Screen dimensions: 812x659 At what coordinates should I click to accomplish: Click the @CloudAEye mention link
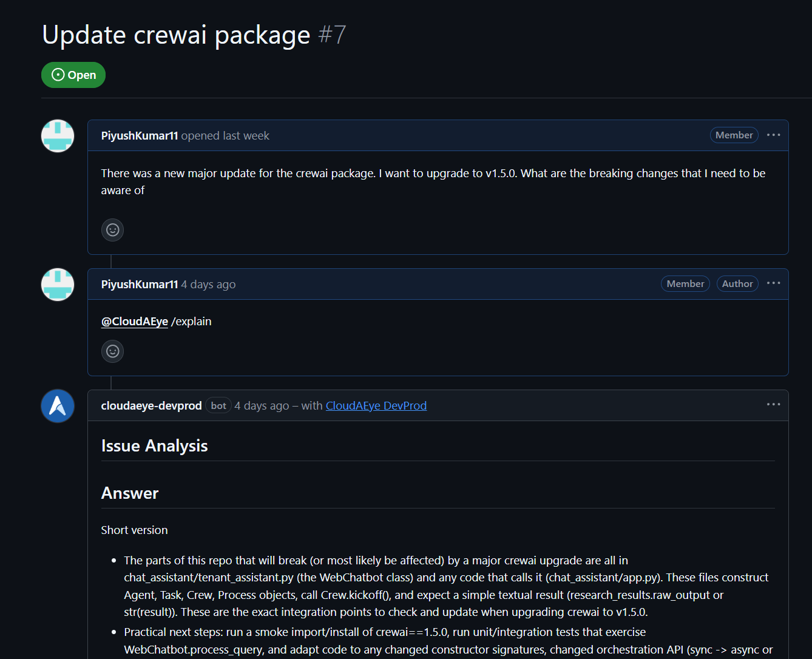pos(134,322)
